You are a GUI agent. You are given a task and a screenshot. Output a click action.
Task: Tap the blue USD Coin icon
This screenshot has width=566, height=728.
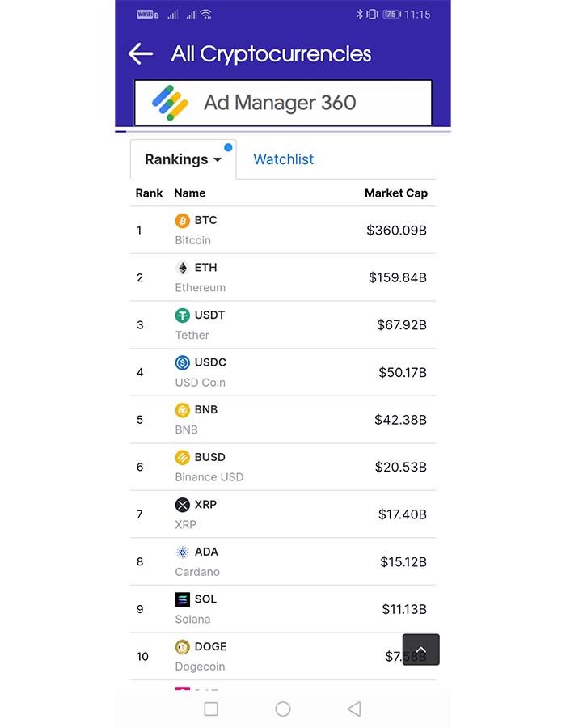182,362
